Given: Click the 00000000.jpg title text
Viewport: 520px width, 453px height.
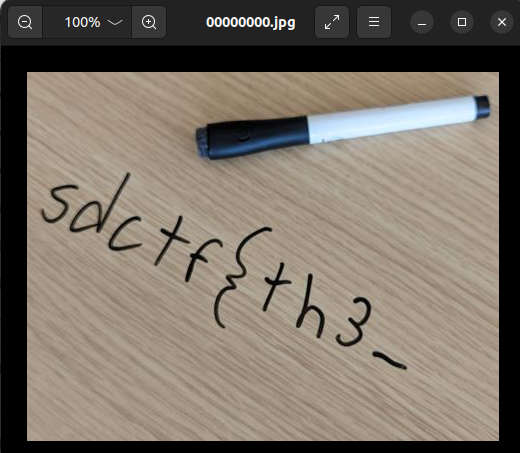Looking at the screenshot, I should pyautogui.click(x=251, y=22).
